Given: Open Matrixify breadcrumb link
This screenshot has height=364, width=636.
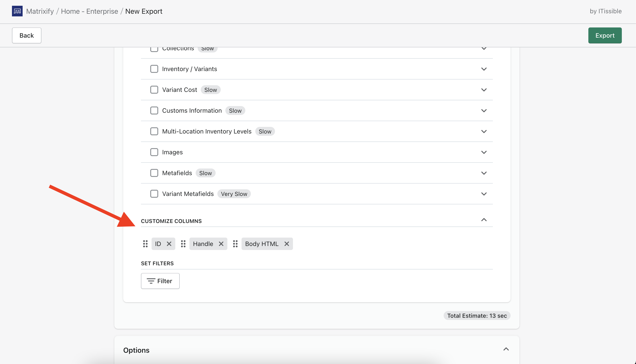Looking at the screenshot, I should 40,11.
